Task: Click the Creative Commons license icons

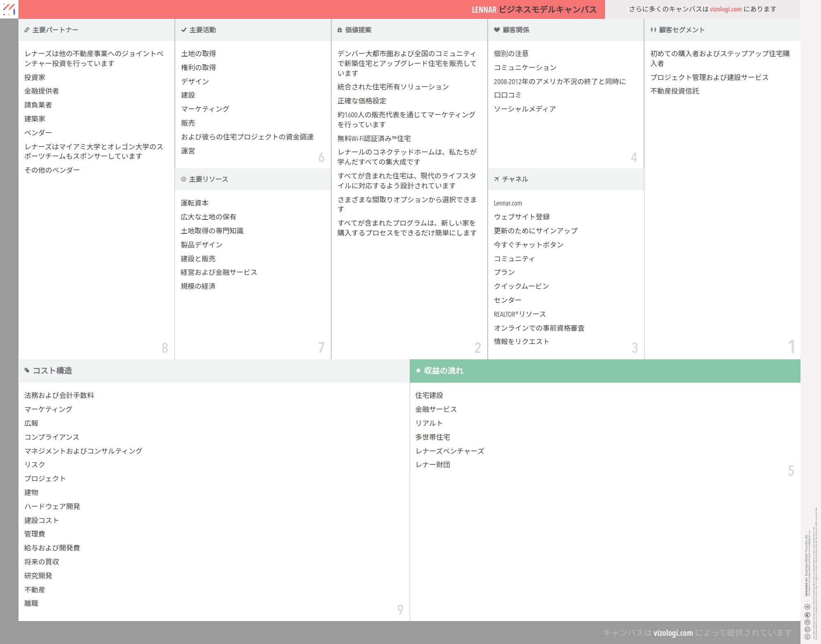Action: tap(807, 621)
